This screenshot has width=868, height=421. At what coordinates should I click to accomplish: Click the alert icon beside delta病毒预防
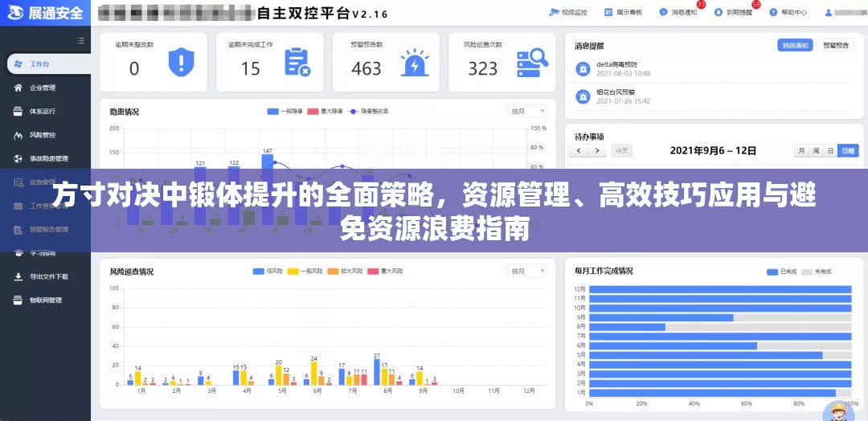coord(583,68)
